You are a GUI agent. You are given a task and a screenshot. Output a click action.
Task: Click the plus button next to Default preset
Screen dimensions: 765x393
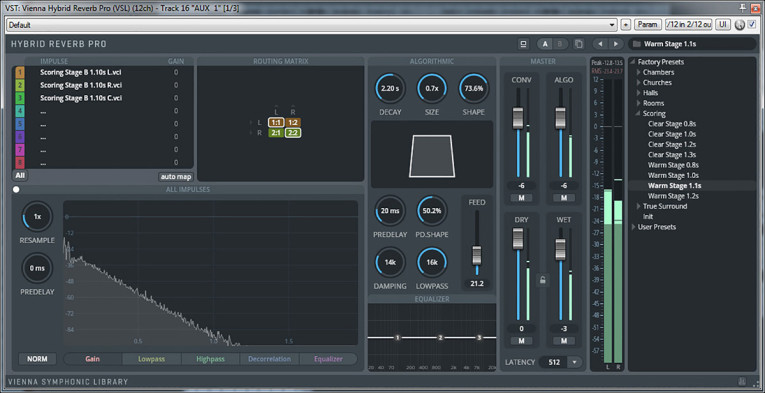coord(626,25)
